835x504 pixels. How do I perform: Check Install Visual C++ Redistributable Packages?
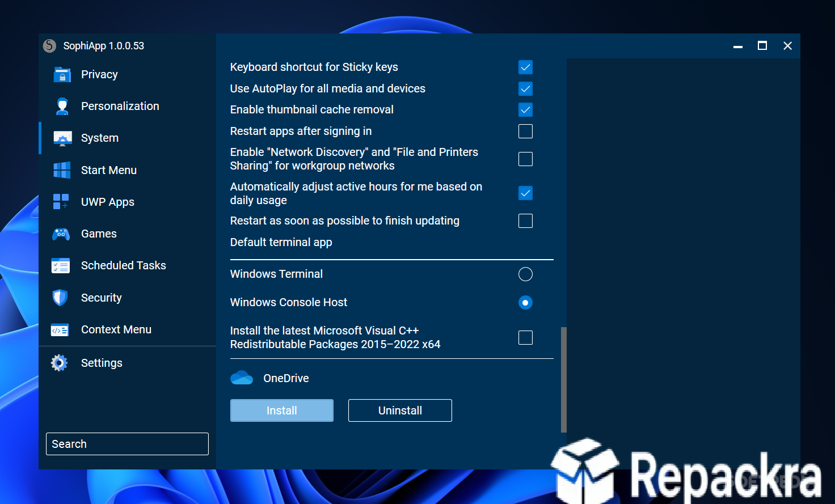(x=526, y=338)
